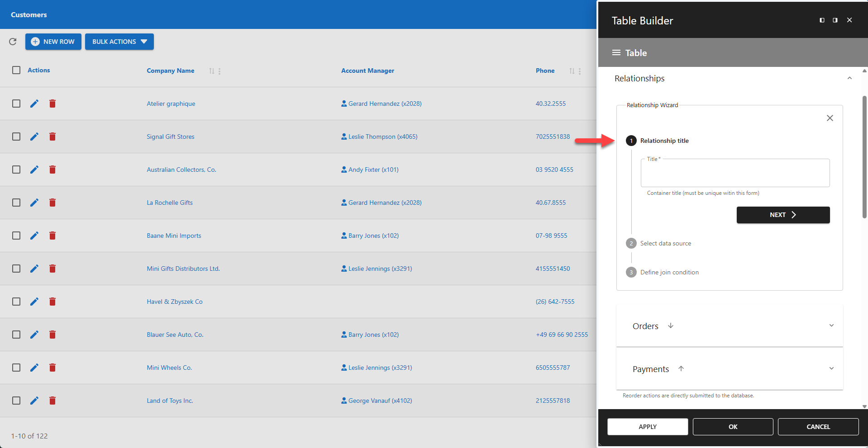Click NEXT in the Relationship Wizard

[782, 215]
